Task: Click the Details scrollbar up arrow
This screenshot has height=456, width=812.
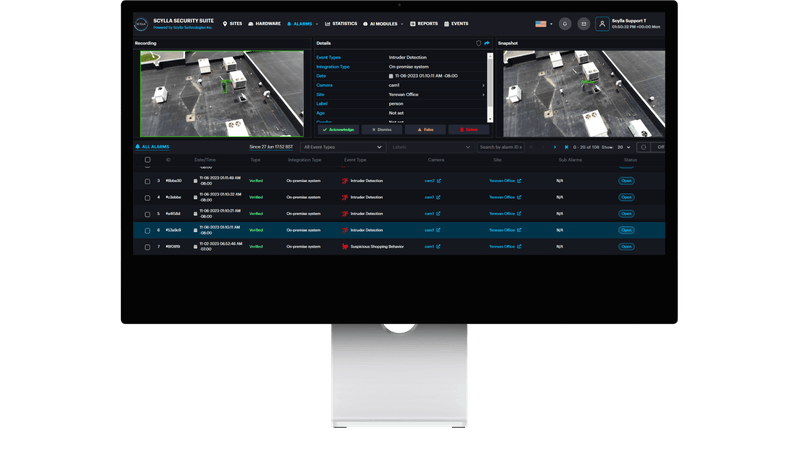Action: pos(490,55)
